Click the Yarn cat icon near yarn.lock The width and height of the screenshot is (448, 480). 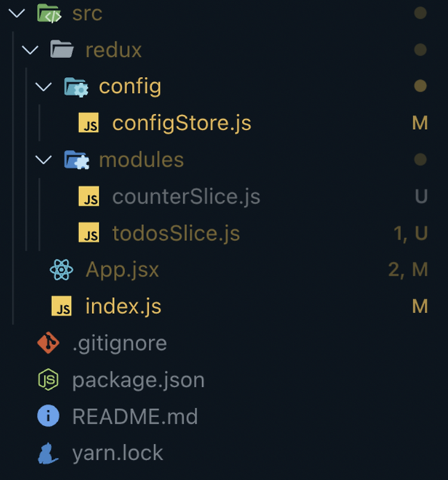click(x=48, y=453)
